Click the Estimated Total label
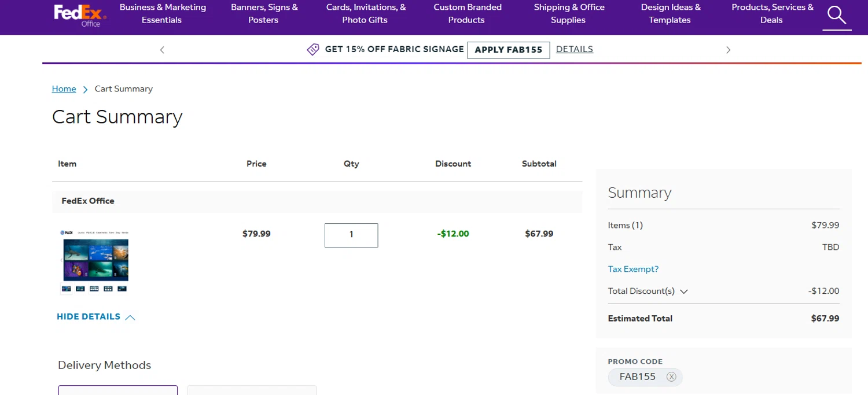Image resolution: width=868 pixels, height=395 pixels. 640,318
